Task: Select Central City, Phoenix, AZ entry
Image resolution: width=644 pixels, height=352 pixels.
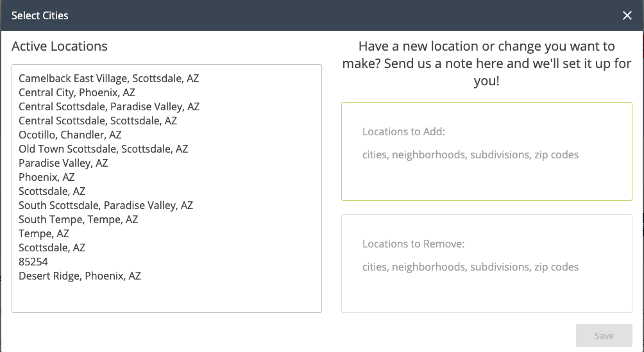Action: [76, 92]
